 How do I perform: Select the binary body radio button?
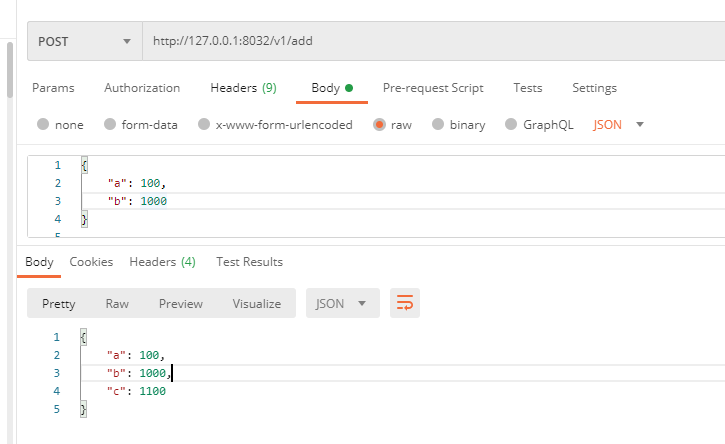[438, 124]
